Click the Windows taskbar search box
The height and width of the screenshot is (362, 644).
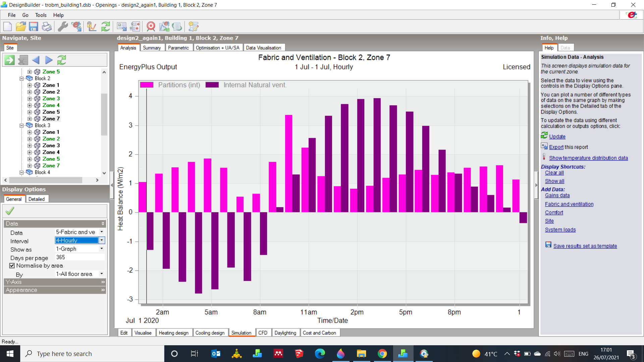[x=92, y=354]
